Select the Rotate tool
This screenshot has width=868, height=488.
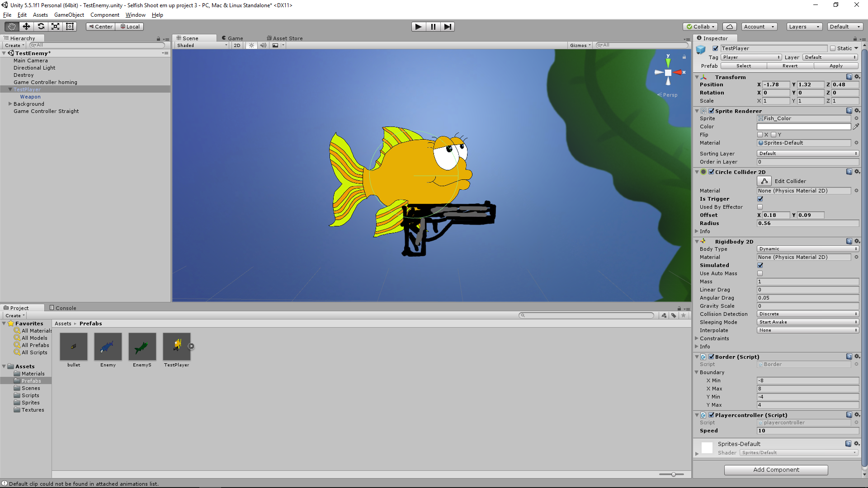click(41, 27)
